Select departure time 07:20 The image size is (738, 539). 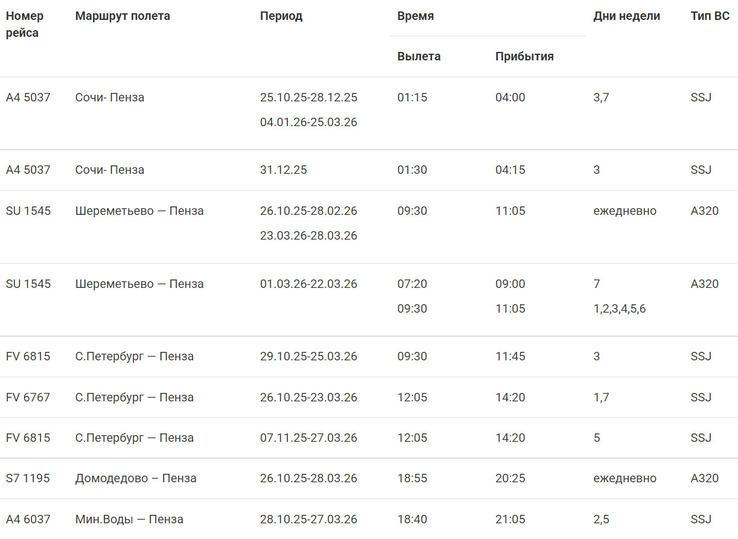[412, 284]
